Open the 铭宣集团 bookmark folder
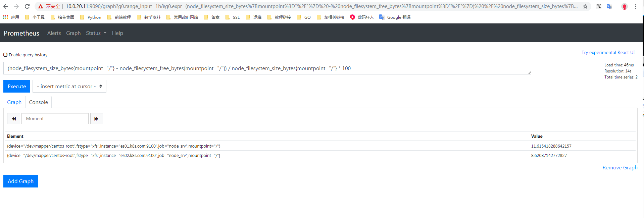 pyautogui.click(x=62, y=17)
